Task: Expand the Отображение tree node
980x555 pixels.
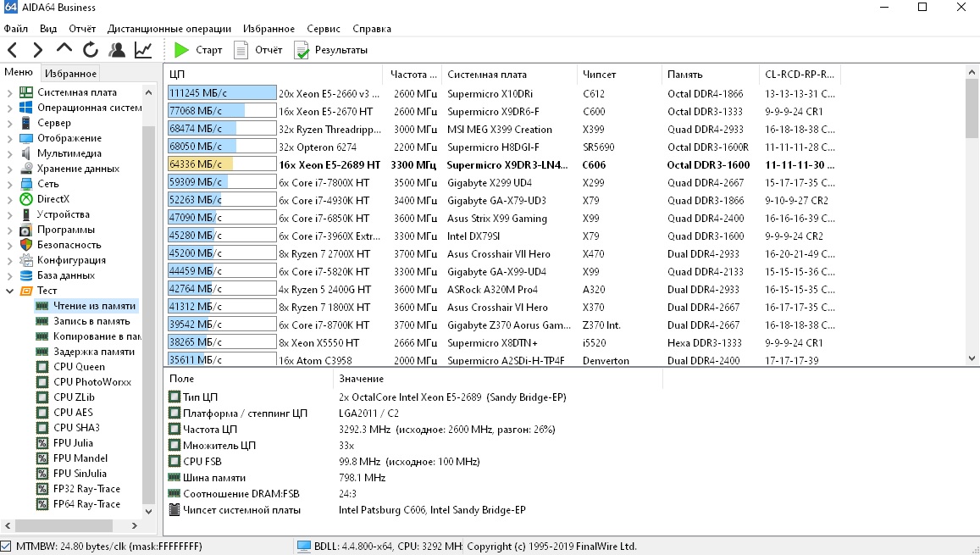Action: coord(9,138)
